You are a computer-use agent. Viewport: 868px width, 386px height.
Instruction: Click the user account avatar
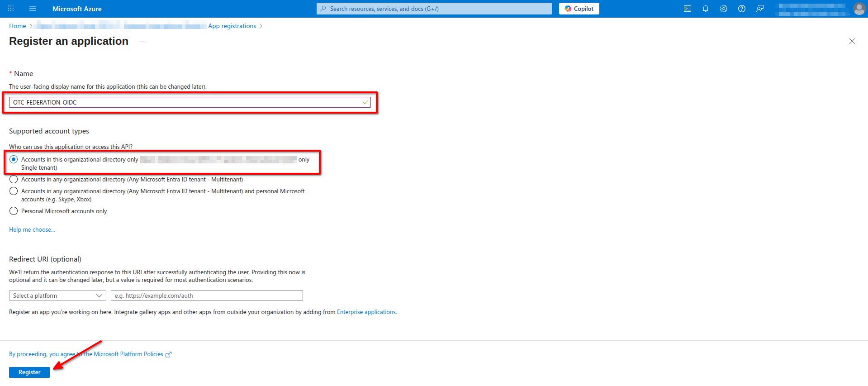[x=859, y=9]
